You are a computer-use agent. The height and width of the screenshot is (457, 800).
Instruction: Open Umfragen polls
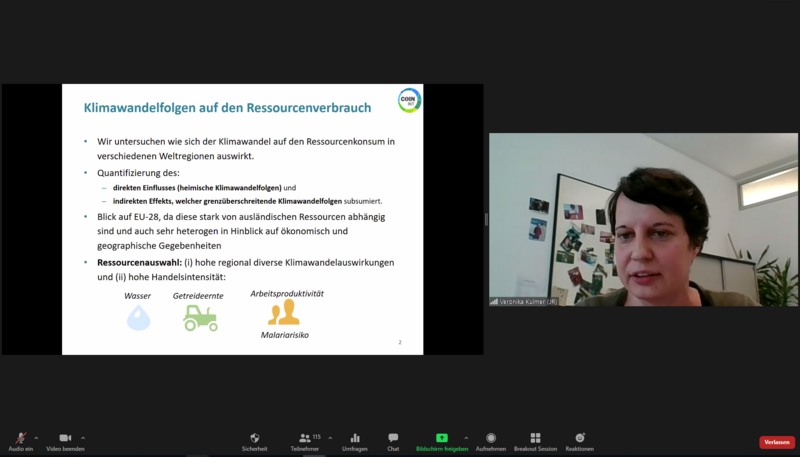click(354, 440)
